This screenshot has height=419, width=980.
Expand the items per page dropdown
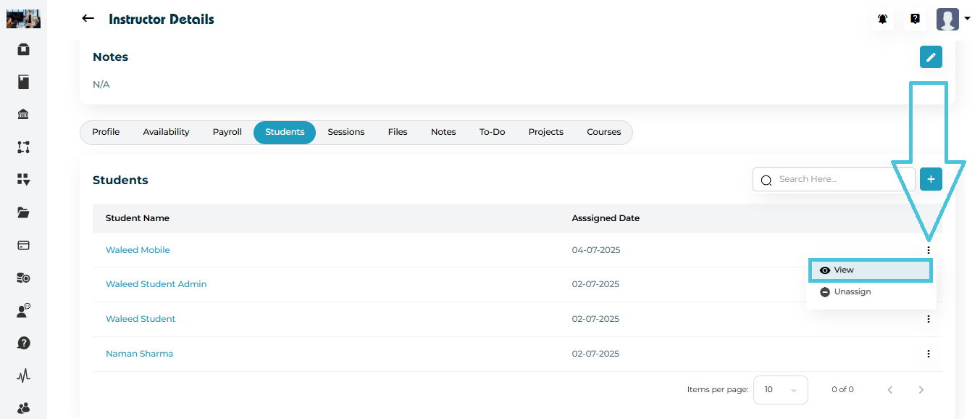[780, 390]
